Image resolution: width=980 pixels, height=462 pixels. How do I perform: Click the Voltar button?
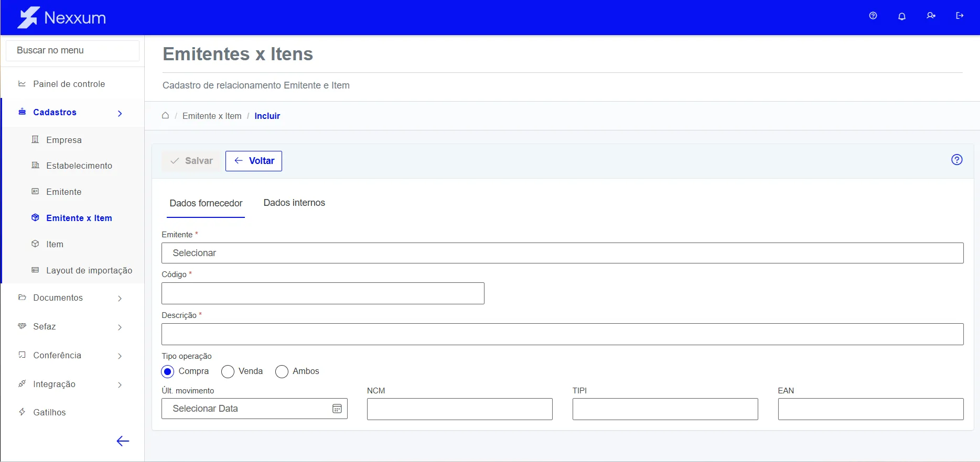pyautogui.click(x=254, y=161)
